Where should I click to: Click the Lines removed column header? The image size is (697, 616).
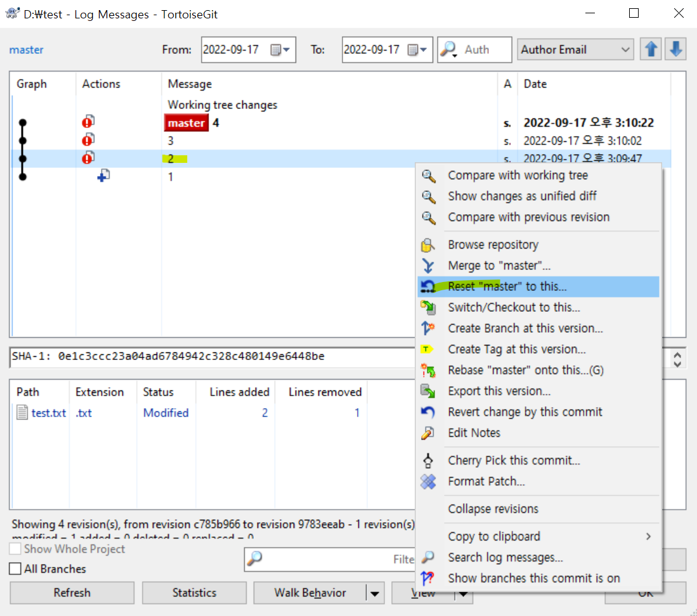click(322, 392)
